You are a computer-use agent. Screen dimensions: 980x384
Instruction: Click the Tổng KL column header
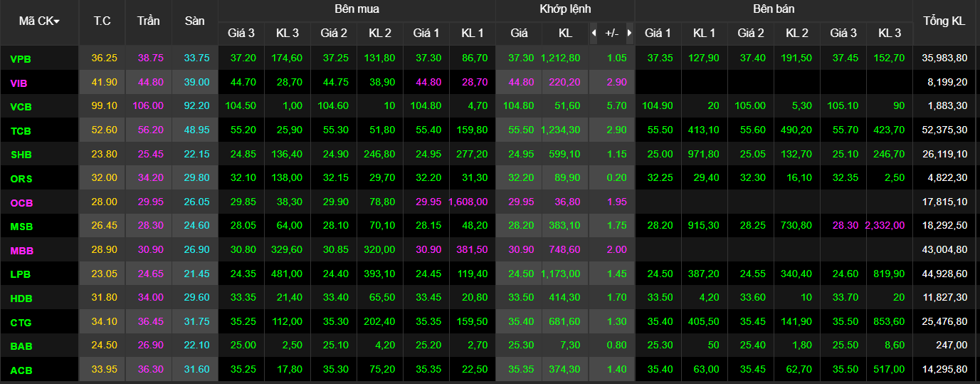(x=944, y=21)
